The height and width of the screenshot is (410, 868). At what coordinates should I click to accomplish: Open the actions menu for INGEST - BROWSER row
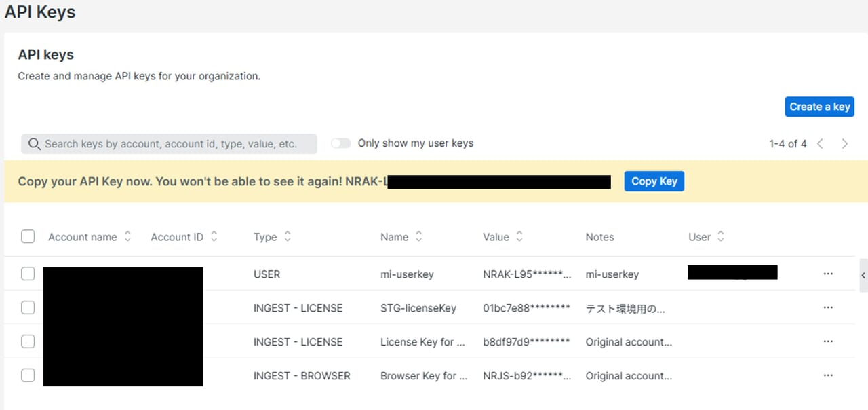click(x=827, y=375)
